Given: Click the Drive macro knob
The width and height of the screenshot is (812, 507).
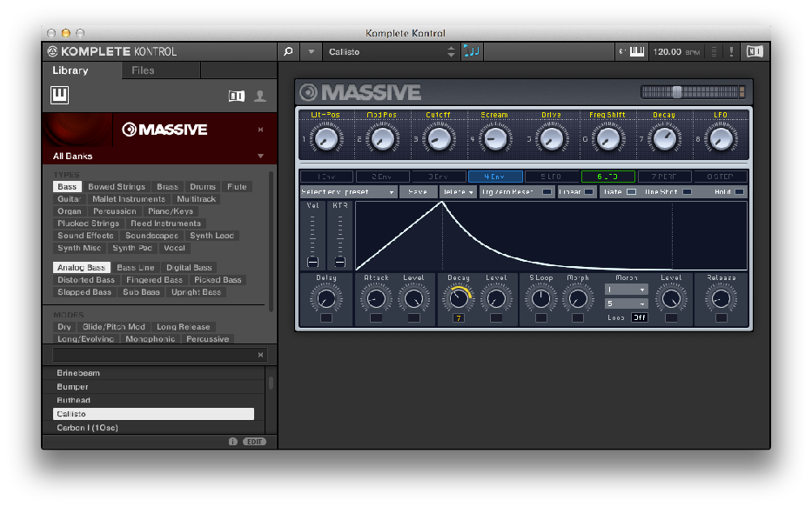Looking at the screenshot, I should coord(552,138).
